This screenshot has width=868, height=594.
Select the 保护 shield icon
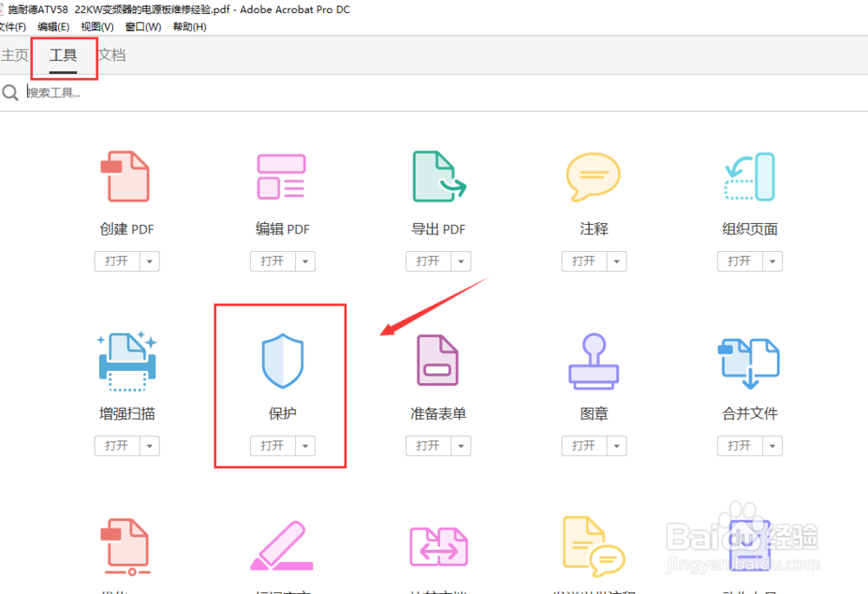282,360
